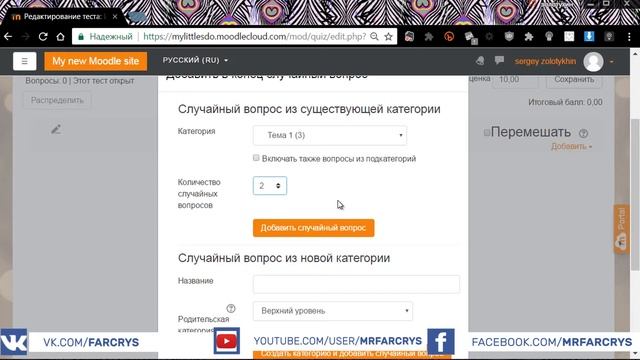Toggle the Перемешать checkbox
Viewport: 640px width, 360px height.
[x=487, y=132]
